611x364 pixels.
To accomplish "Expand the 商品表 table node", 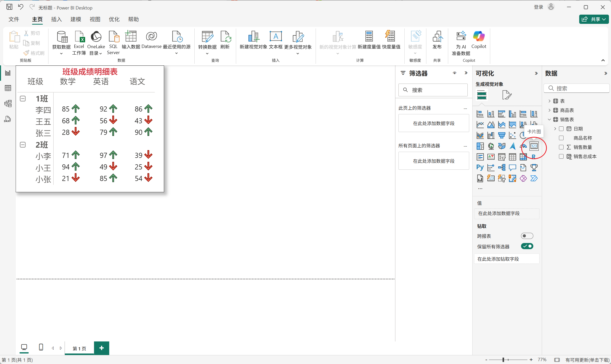I will click(549, 110).
